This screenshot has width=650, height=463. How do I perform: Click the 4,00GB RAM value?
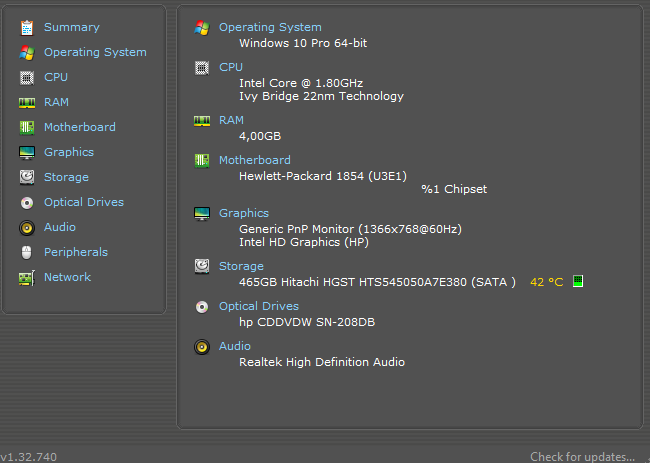point(260,136)
